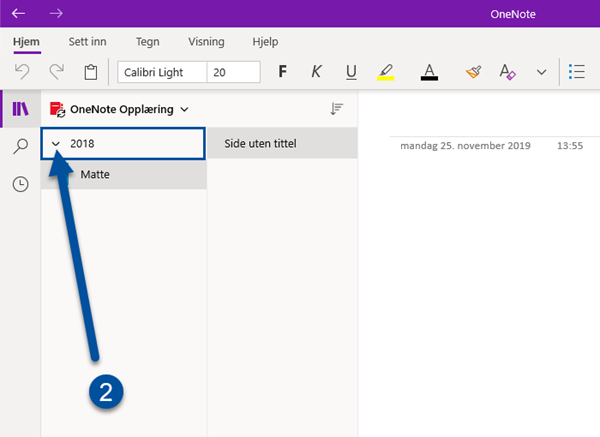This screenshot has height=437, width=600.
Task: Open the notebooks library icon in sidebar
Action: point(20,109)
